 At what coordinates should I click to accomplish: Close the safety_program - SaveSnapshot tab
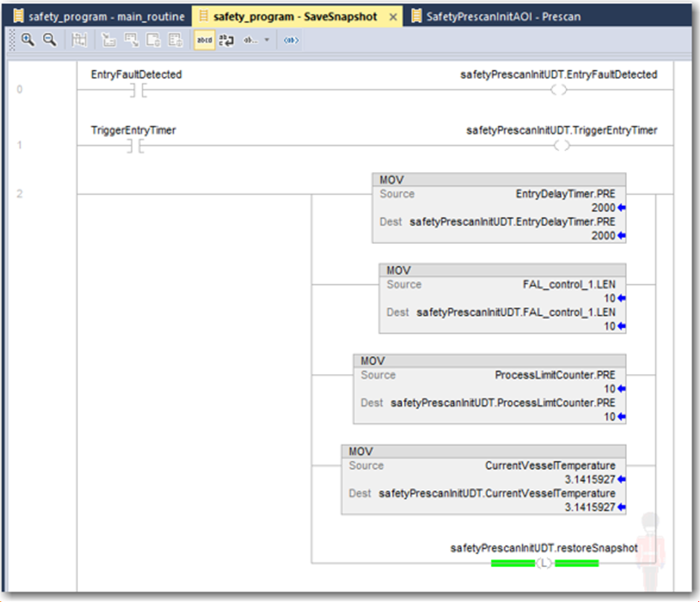pos(393,17)
